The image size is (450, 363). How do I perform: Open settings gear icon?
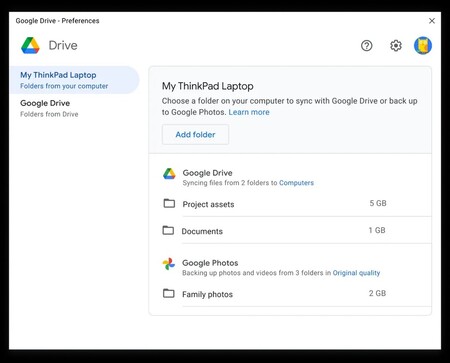point(396,46)
